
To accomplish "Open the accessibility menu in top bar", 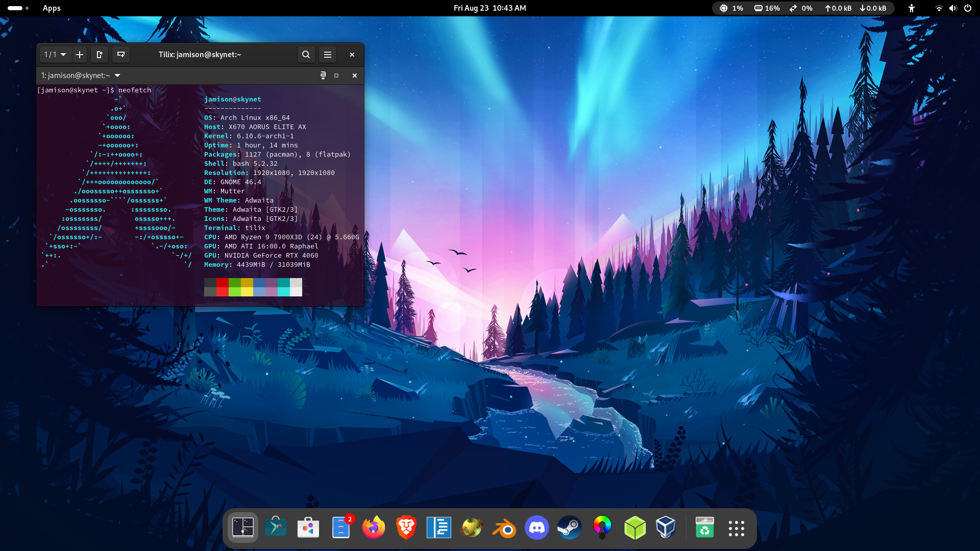I will (912, 8).
